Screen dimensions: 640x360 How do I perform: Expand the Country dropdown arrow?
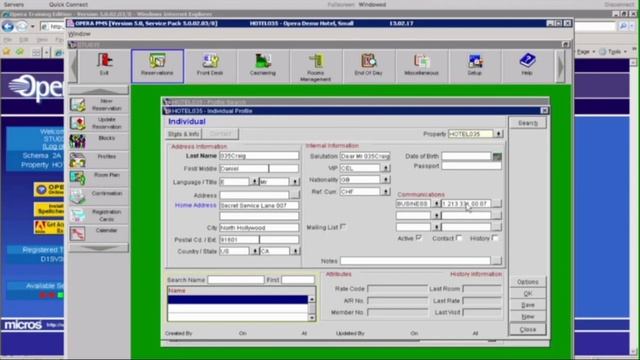tap(254, 251)
